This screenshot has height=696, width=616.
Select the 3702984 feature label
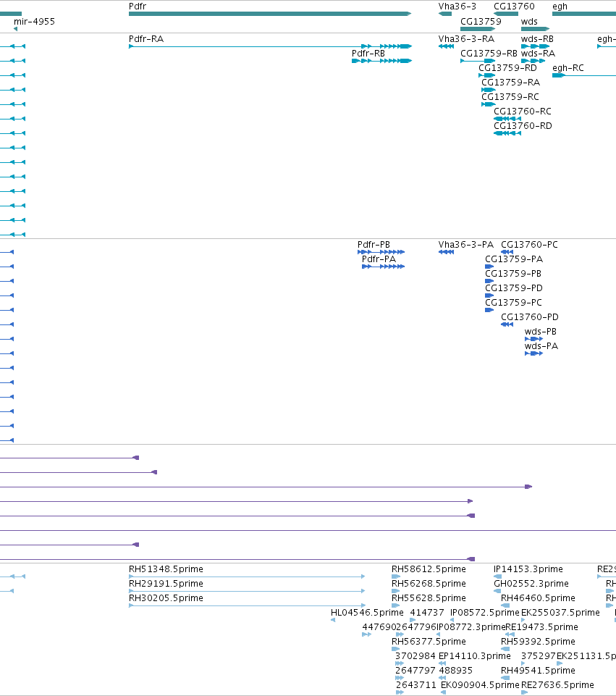pyautogui.click(x=415, y=655)
